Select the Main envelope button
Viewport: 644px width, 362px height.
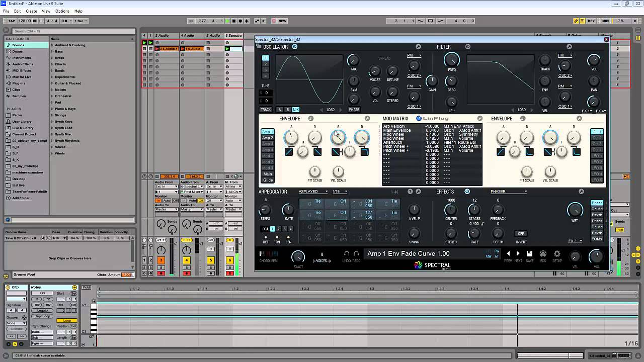point(268,174)
